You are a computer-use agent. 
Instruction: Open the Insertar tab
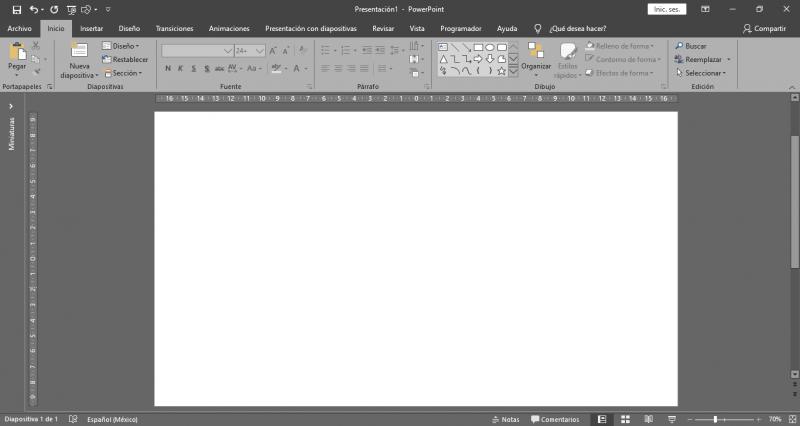[91, 29]
